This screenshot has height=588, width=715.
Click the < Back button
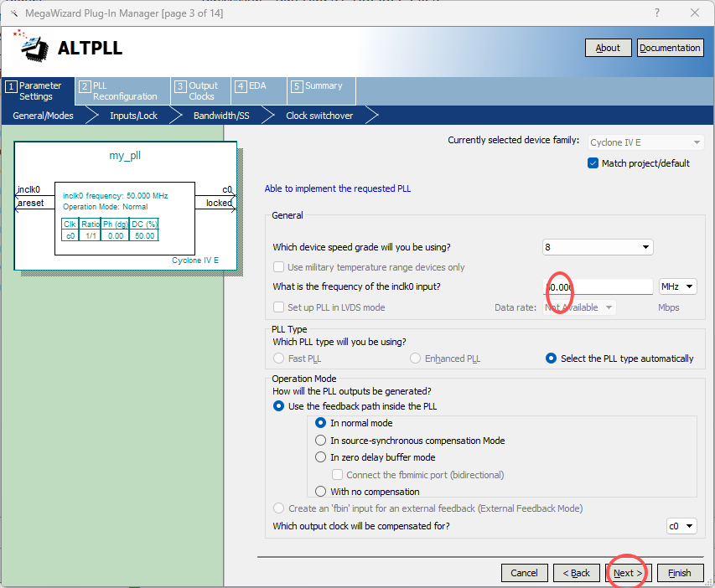click(576, 573)
